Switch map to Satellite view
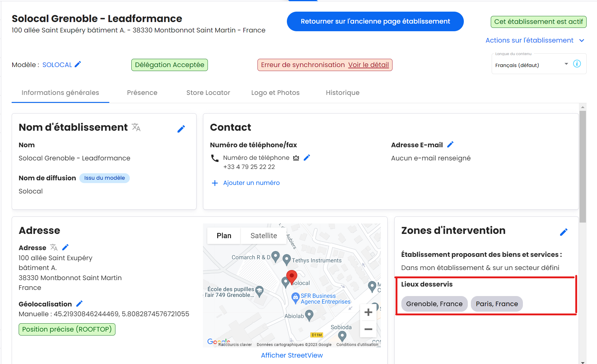The width and height of the screenshot is (597, 364). (264, 236)
